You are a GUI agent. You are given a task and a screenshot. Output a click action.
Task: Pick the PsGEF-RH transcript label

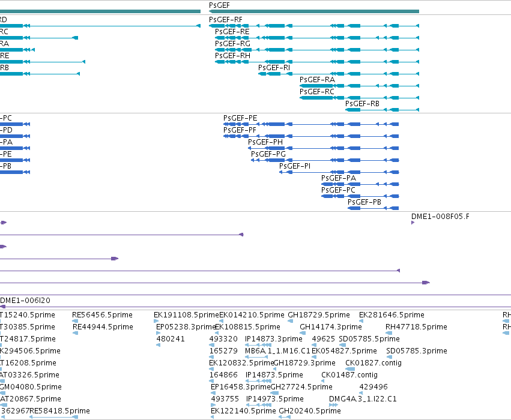pos(232,56)
